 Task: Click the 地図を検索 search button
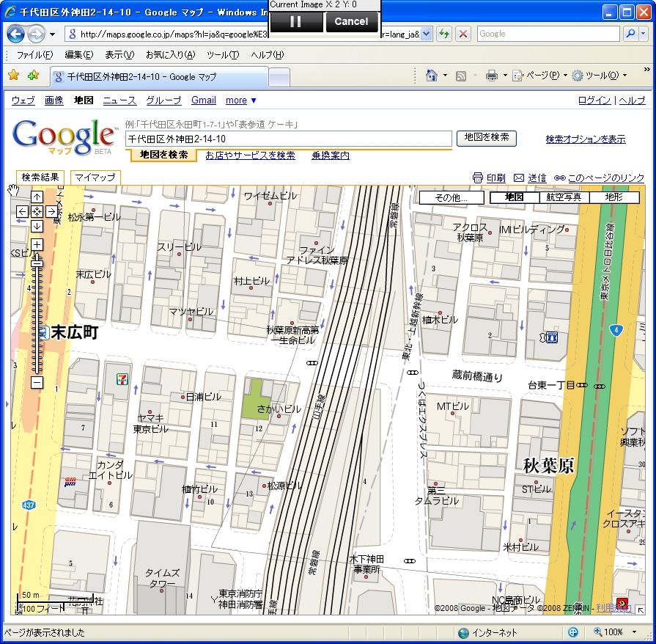click(487, 138)
